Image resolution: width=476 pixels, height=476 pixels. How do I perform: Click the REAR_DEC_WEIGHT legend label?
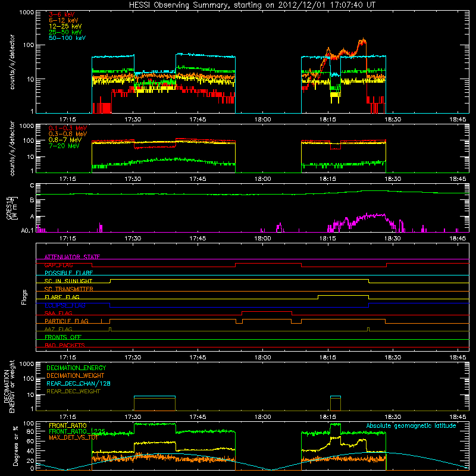(73, 392)
